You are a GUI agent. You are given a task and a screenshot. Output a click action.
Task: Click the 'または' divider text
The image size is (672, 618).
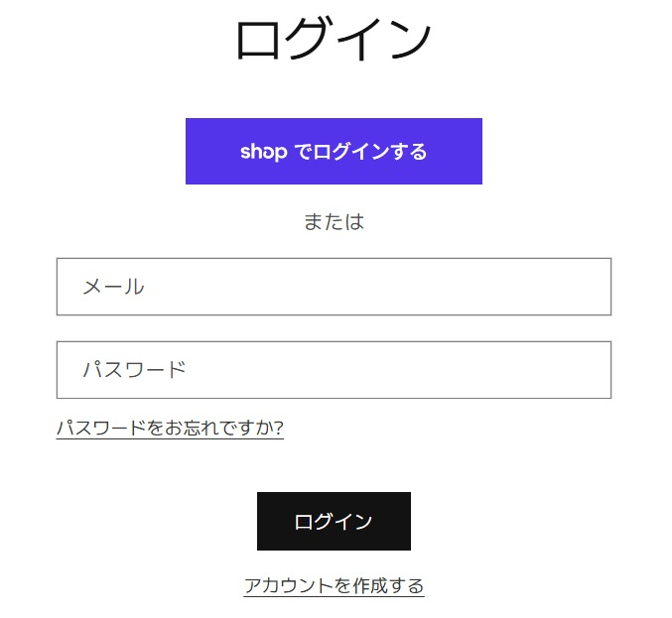(x=334, y=222)
